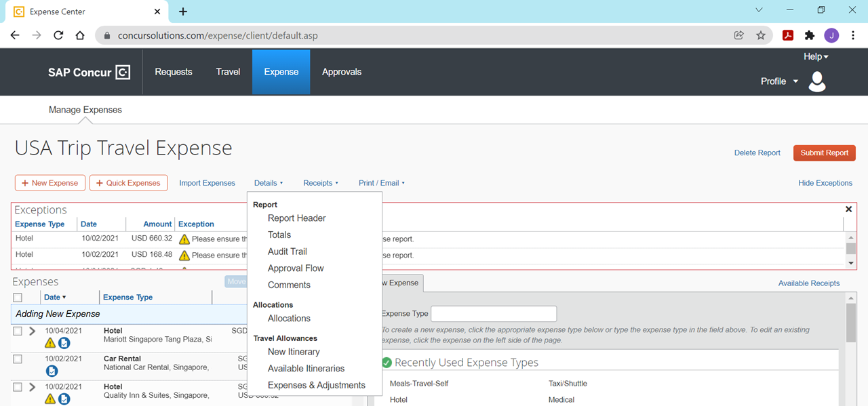
Task: Open the Details dropdown menu
Action: [269, 183]
